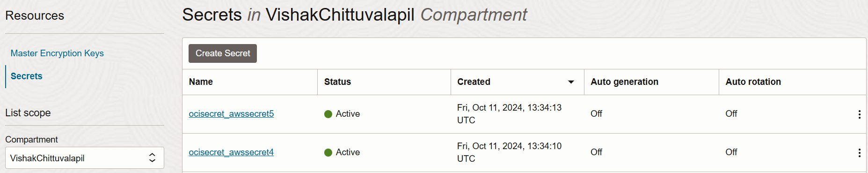Open the ocisecret_awssecret4 link
The width and height of the screenshot is (868, 173).
click(x=231, y=152)
